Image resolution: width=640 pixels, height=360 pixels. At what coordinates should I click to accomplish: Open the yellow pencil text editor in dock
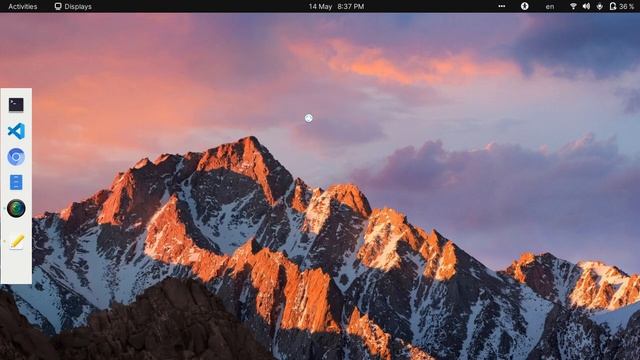17,241
